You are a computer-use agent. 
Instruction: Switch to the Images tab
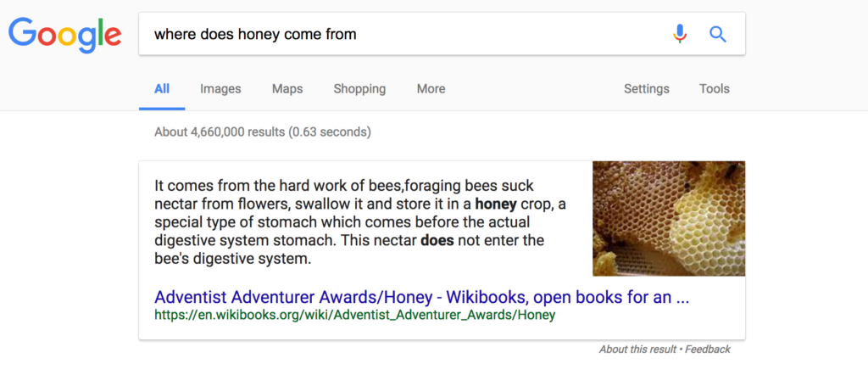(x=220, y=89)
